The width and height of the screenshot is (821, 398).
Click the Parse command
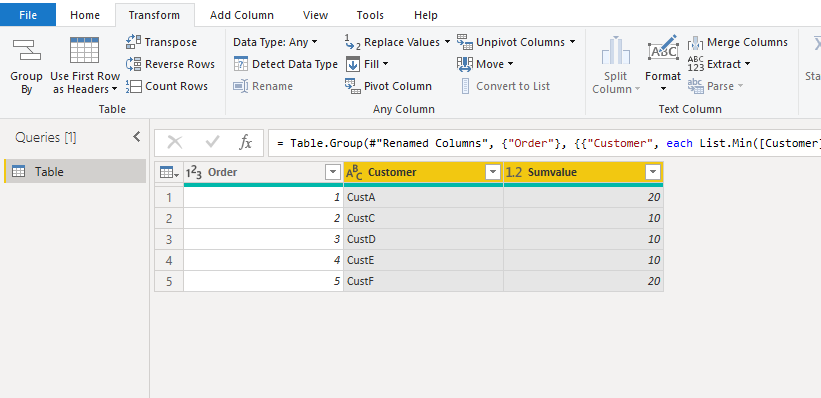pos(715,86)
